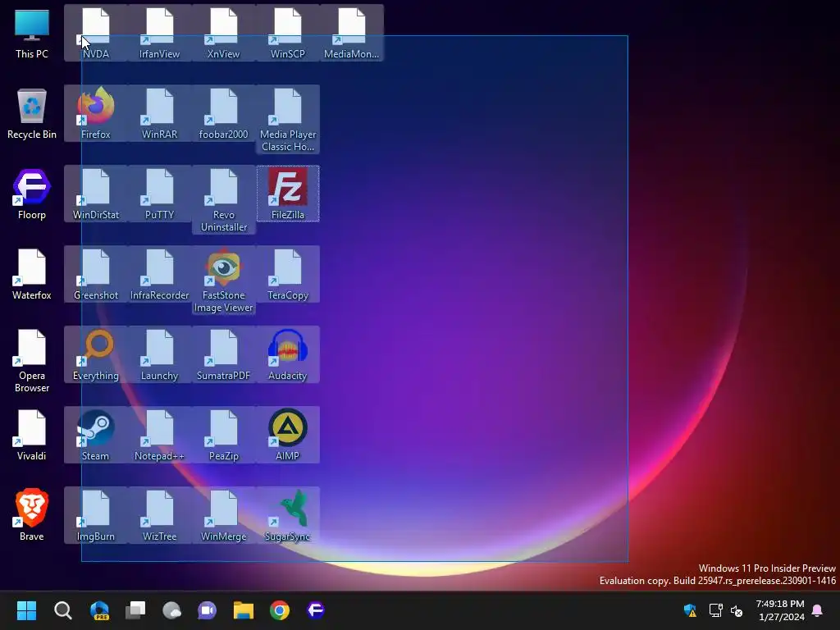This screenshot has height=630, width=840.
Task: Open the notifications bell
Action: 818,610
